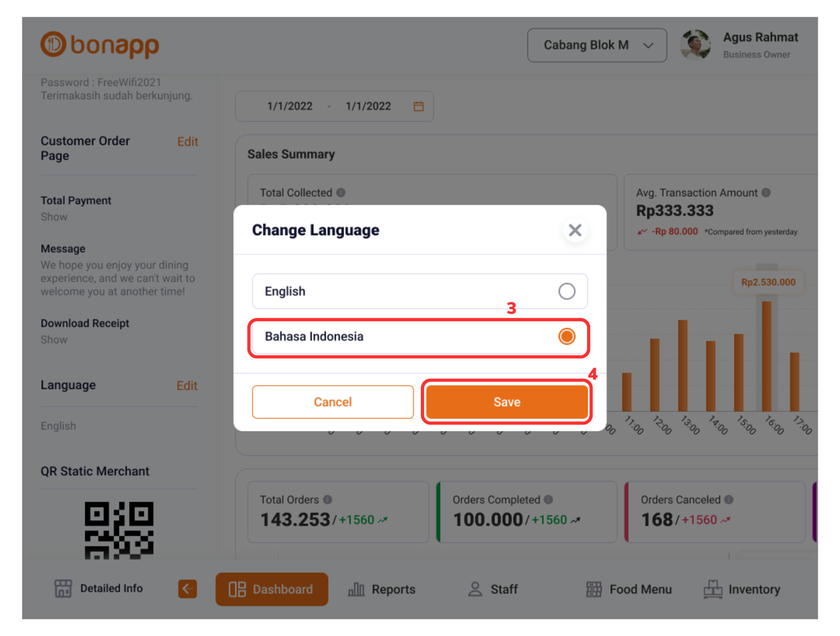The width and height of the screenshot is (840, 636).
Task: Close the Change Language dialog
Action: point(575,230)
